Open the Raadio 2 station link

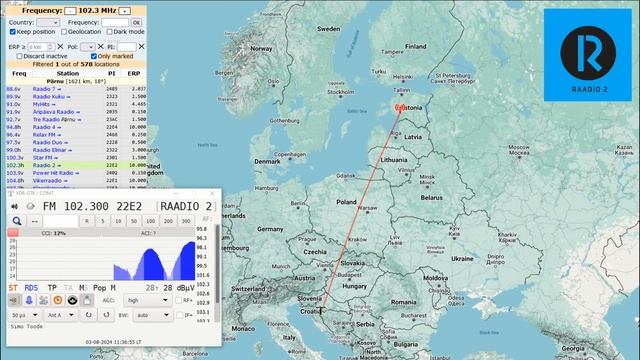pos(47,165)
